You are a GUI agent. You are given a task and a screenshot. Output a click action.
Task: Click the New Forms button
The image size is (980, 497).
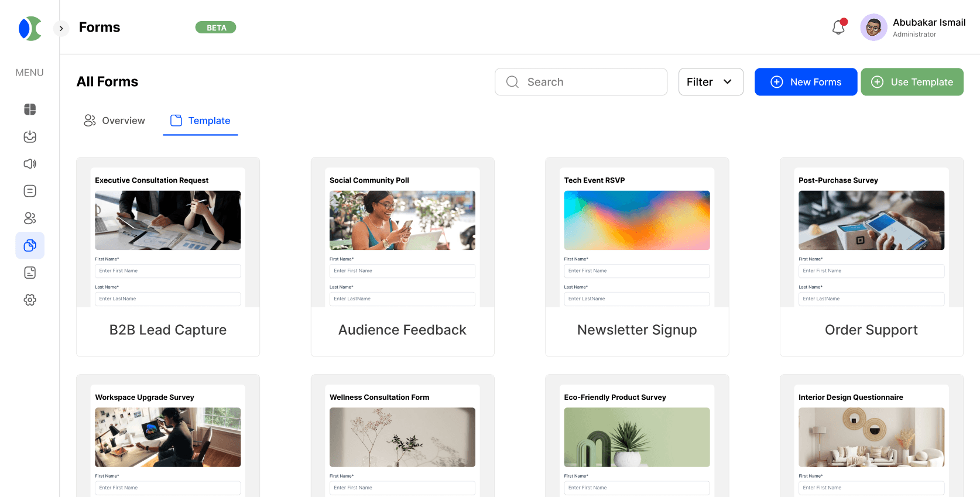806,82
